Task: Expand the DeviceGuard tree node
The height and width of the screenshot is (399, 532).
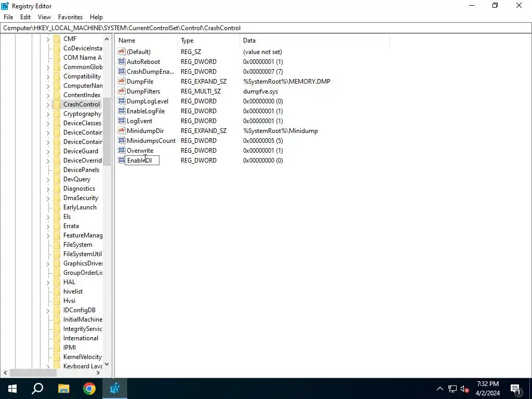Action: (48, 152)
